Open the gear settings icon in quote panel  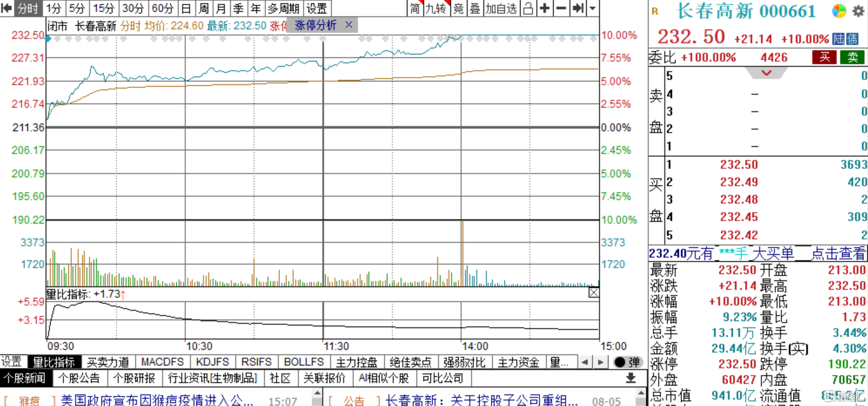(x=858, y=11)
